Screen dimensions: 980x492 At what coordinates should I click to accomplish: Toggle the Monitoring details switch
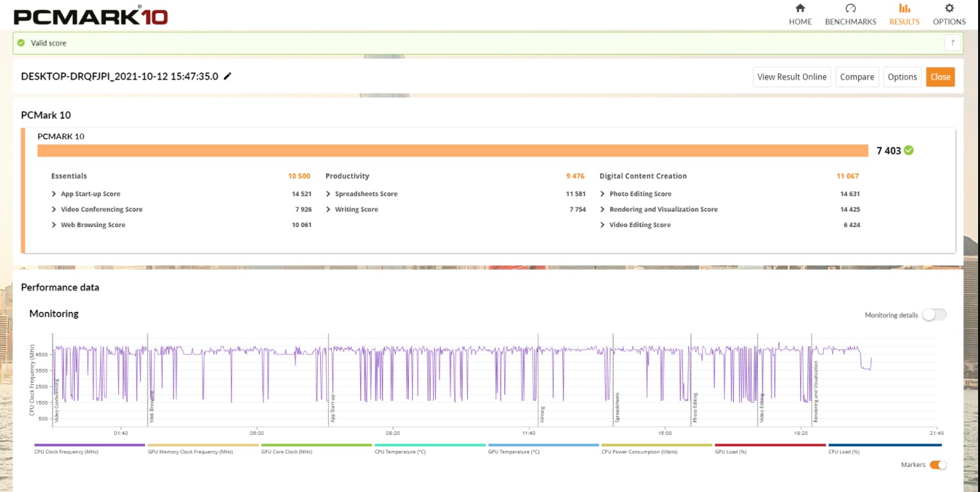click(x=934, y=315)
